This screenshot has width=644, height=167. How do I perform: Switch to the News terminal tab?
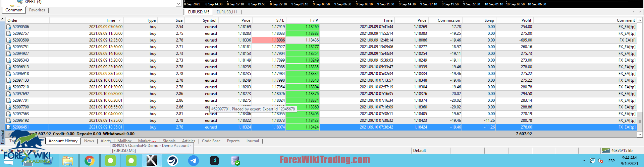(89, 141)
